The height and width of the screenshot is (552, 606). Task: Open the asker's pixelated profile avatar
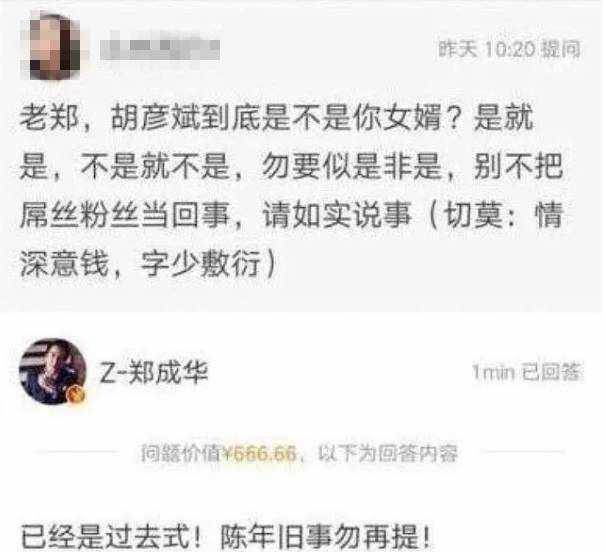[55, 47]
